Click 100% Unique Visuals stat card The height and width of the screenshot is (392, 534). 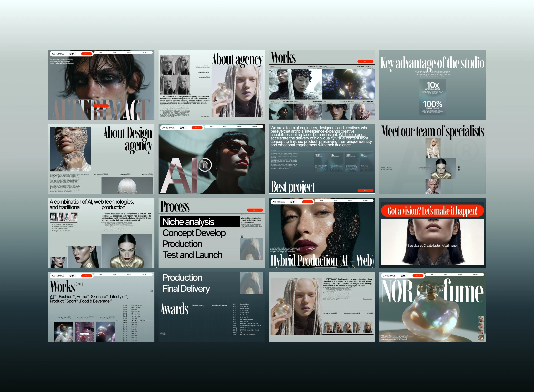click(432, 106)
